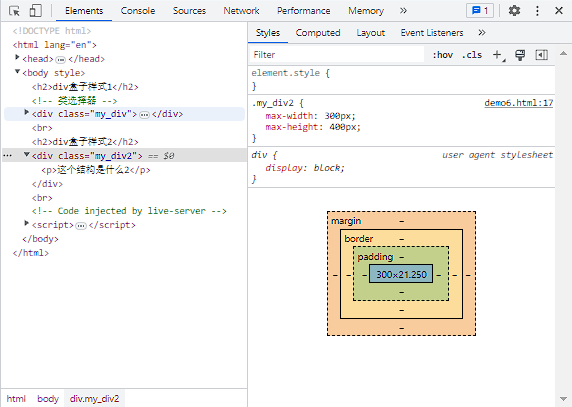
Task: Open the demo6.html:17 source link
Action: (x=518, y=103)
